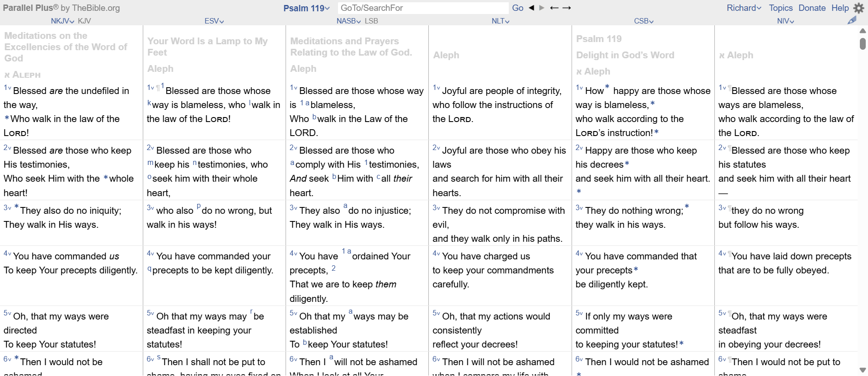Open the CSB translation dropdown
The width and height of the screenshot is (868, 376).
(x=644, y=21)
